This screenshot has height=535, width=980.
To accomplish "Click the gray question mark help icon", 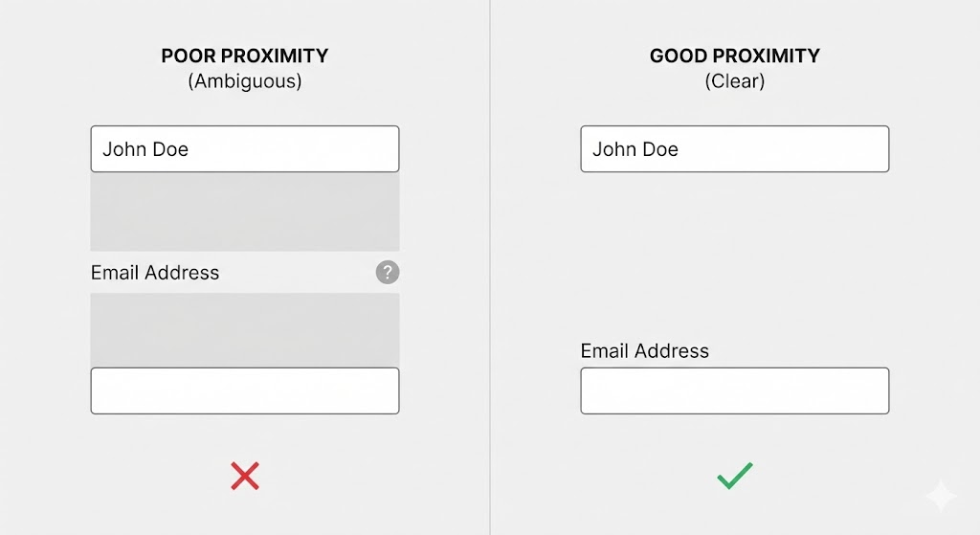I will tap(387, 273).
